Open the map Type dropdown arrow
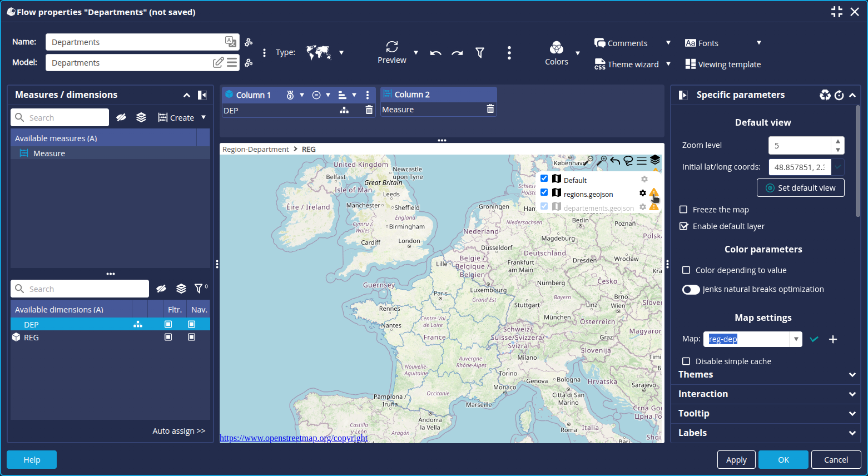 click(341, 53)
